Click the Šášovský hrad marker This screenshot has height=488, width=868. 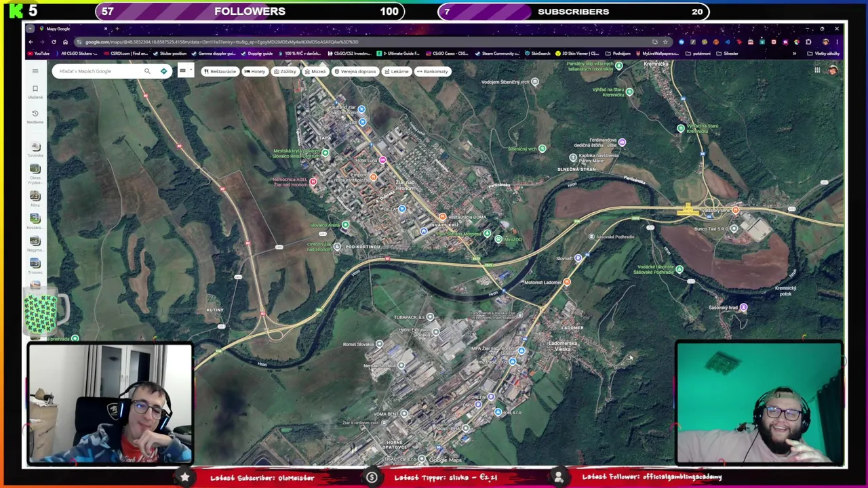coord(743,308)
